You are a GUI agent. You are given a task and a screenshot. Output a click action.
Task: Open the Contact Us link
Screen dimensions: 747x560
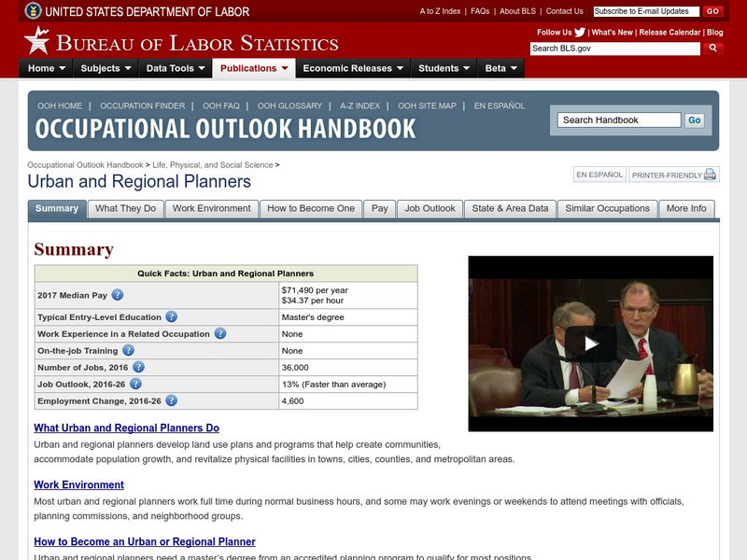tap(565, 11)
